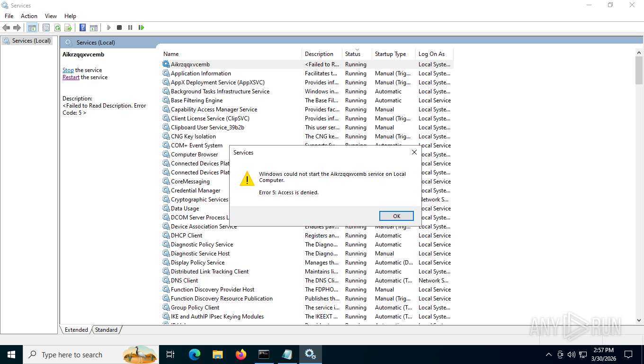Open the View menu

click(x=51, y=16)
